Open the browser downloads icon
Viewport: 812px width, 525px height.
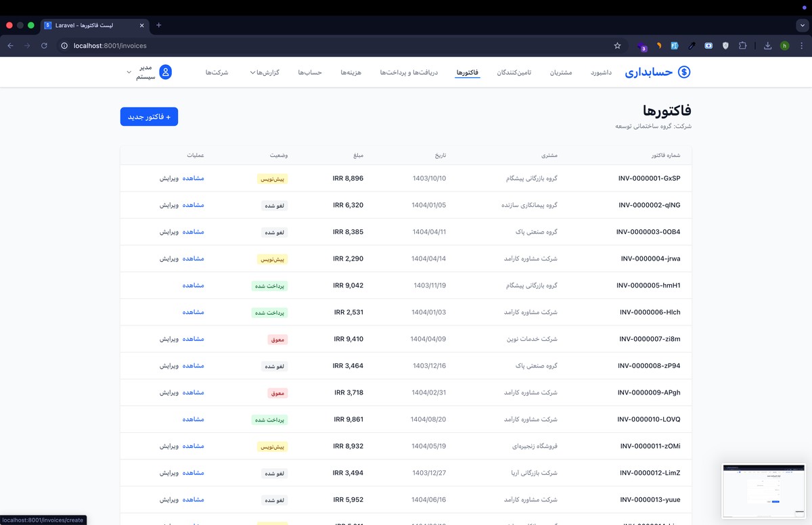coord(767,46)
